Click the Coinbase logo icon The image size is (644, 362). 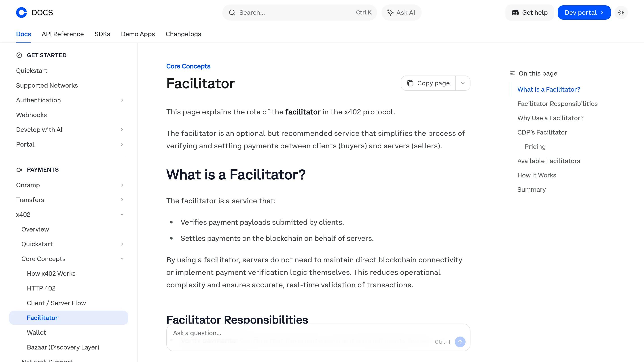[21, 12]
